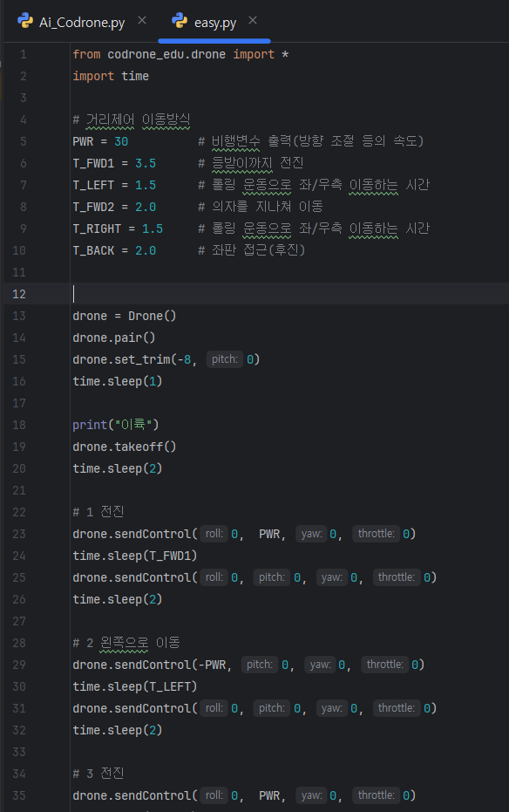Click time.sleep(1) on line 16
Screen dimensions: 509x812
118,381
